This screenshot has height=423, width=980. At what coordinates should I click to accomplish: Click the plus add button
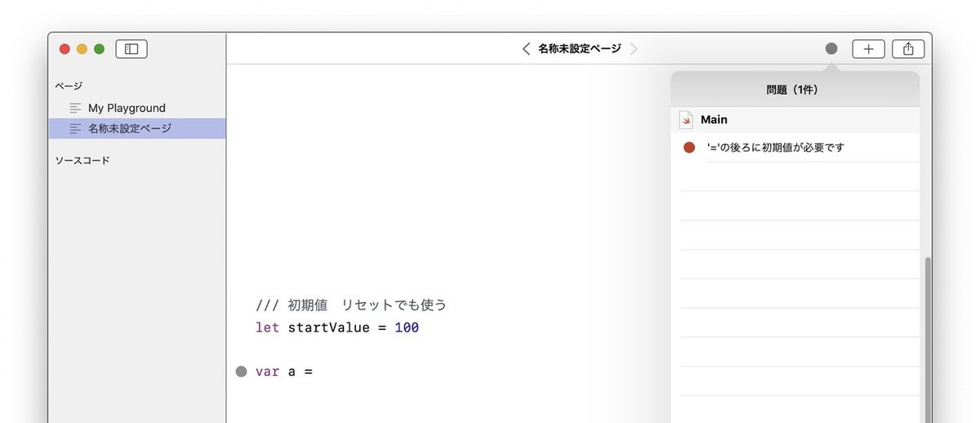[x=868, y=49]
